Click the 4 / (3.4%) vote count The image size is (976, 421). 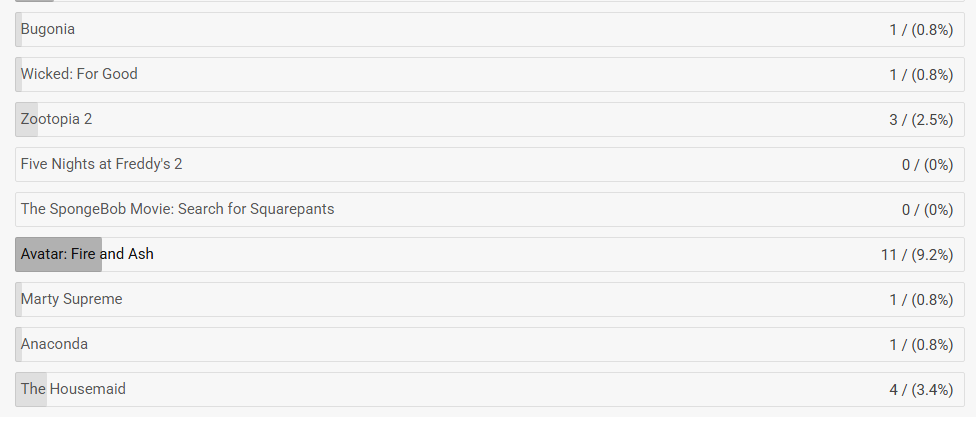921,390
